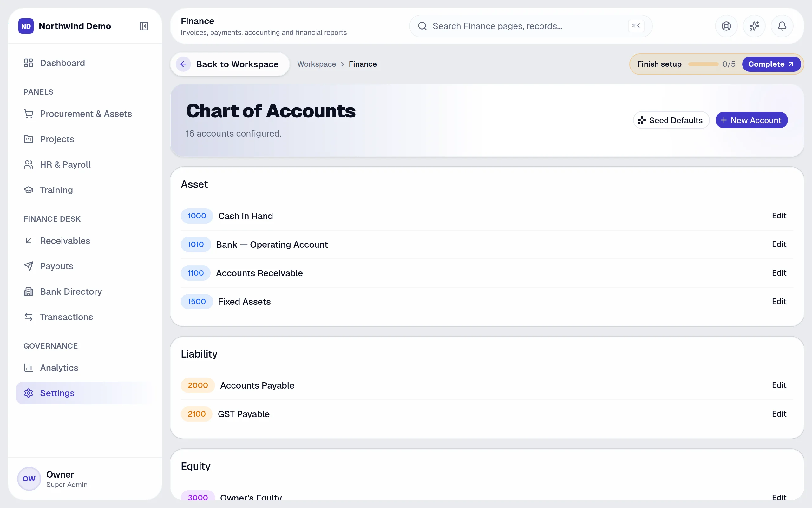Click the Payouts paper plane icon
The width and height of the screenshot is (812, 508).
[x=29, y=266]
